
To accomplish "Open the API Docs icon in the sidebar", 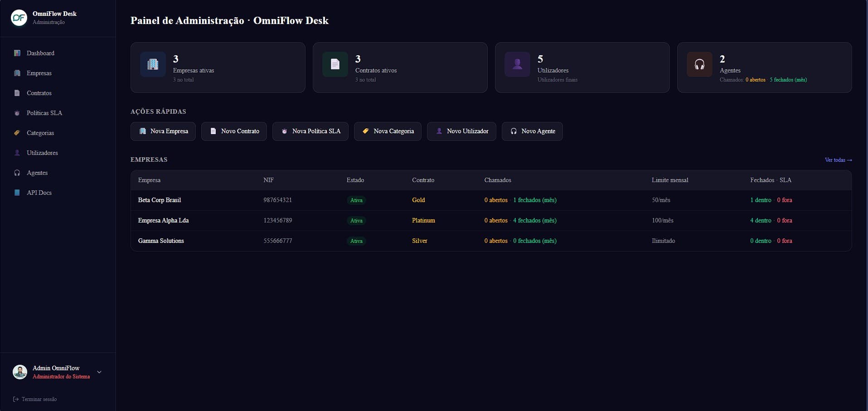I will coord(17,193).
